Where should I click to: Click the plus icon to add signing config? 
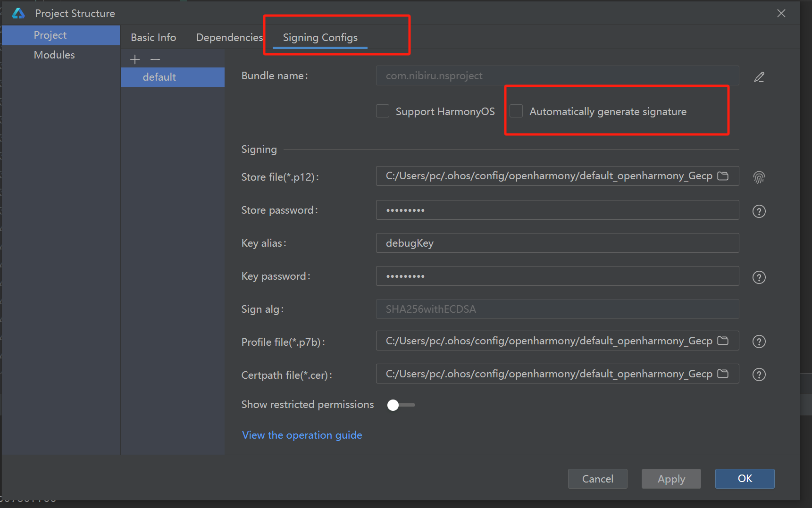coord(135,59)
